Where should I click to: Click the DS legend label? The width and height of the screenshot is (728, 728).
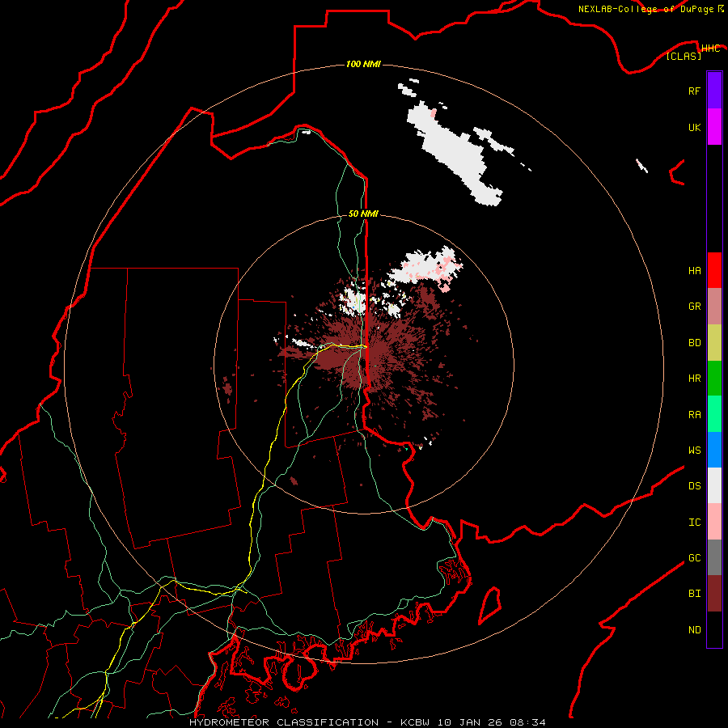pyautogui.click(x=694, y=485)
